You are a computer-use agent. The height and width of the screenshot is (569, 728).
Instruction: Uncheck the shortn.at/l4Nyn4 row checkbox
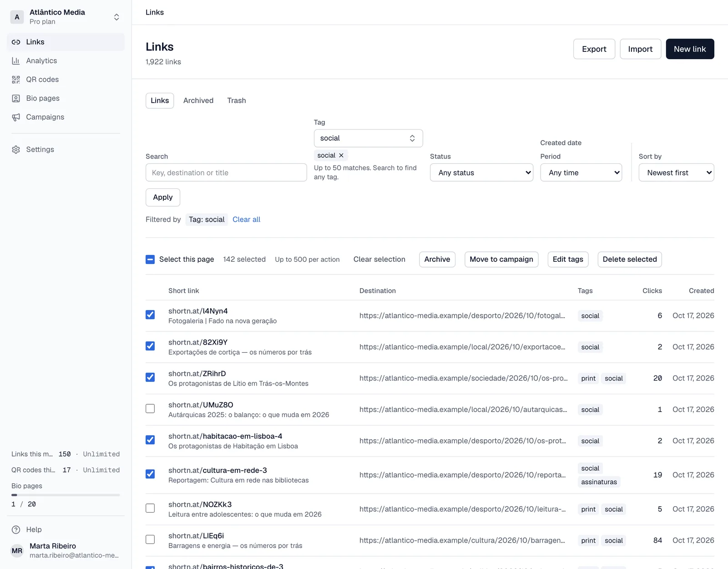150,315
